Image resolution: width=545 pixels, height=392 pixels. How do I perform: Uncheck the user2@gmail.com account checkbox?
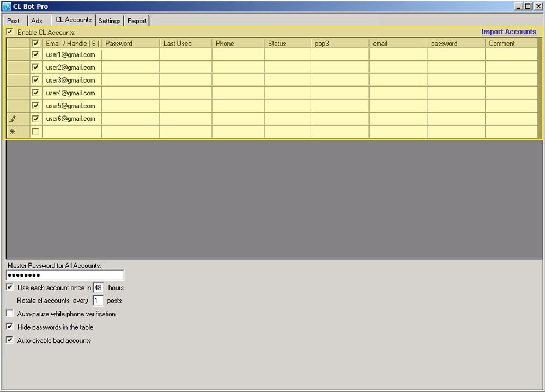(35, 68)
